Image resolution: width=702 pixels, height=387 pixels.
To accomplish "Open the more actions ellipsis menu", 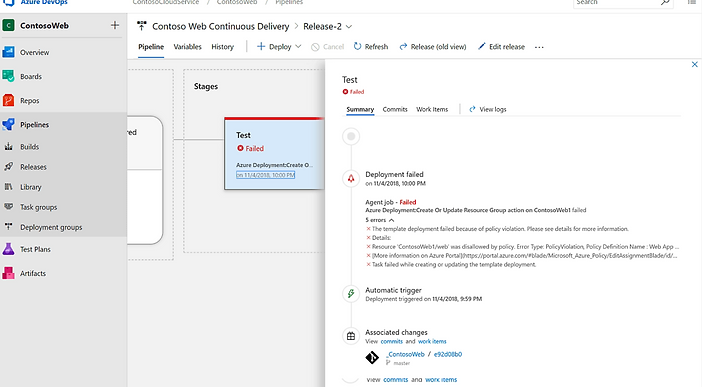I will pyautogui.click(x=539, y=47).
